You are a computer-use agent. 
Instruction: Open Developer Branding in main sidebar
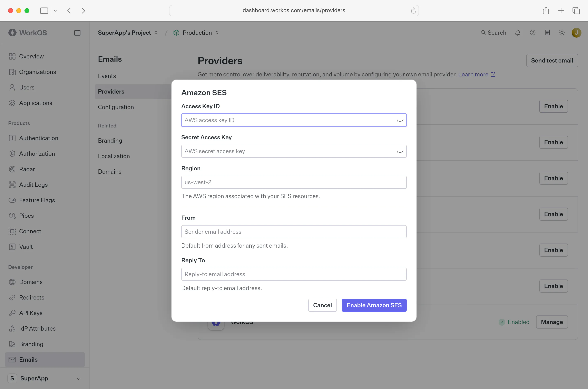click(x=45, y=344)
